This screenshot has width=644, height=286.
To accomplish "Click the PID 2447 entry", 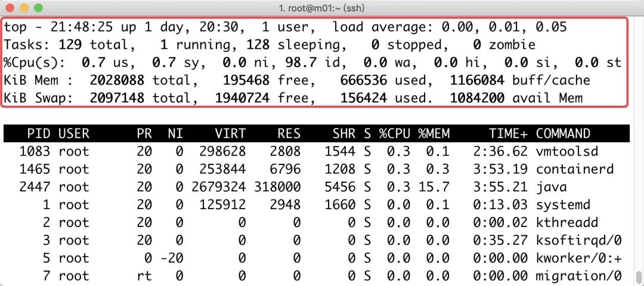I will click(x=33, y=187).
